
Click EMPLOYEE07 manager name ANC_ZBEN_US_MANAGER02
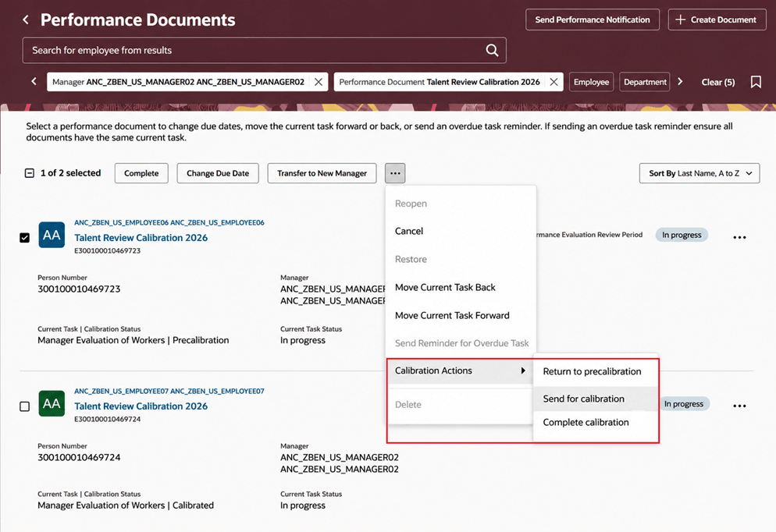[340, 463]
